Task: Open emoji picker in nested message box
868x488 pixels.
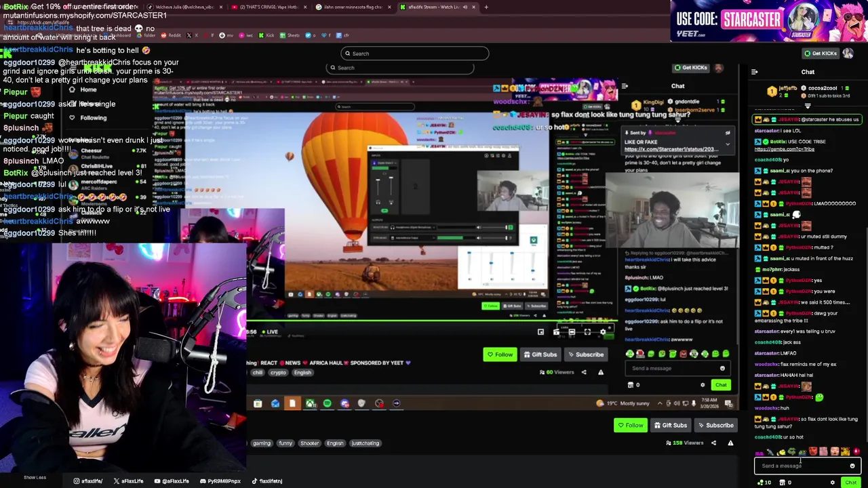Action: [x=722, y=369]
